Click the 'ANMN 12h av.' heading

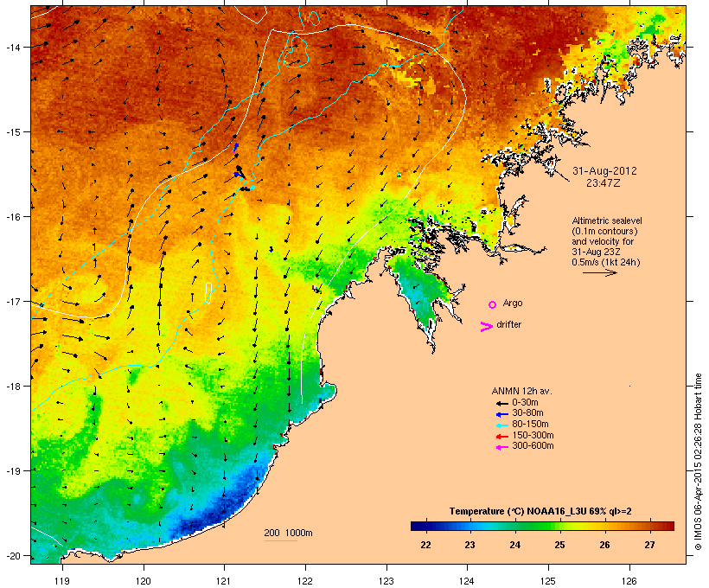[521, 391]
